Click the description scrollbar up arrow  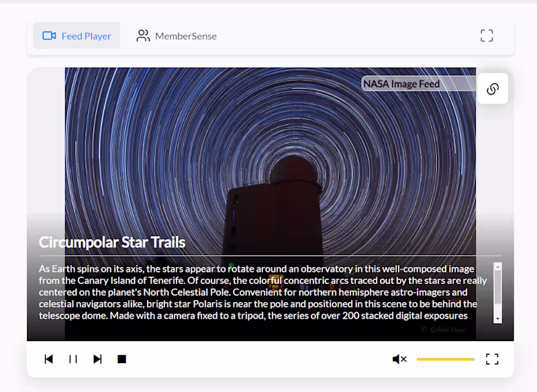[497, 266]
